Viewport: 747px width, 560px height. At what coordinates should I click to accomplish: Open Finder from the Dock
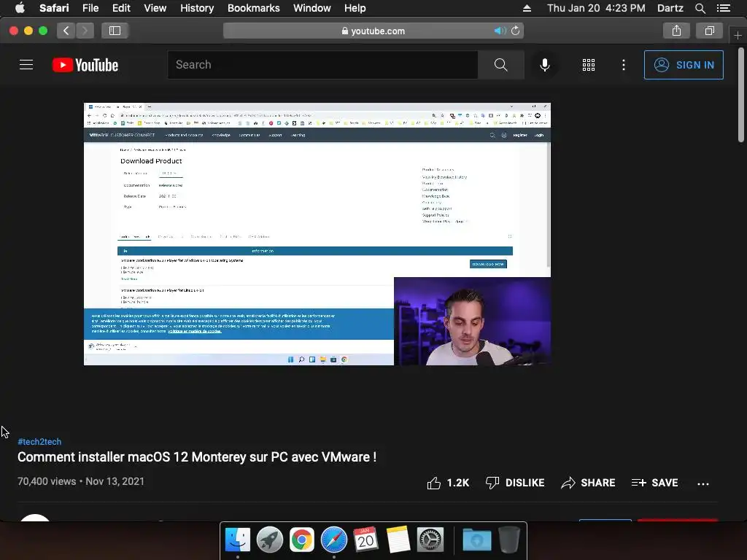tap(238, 540)
